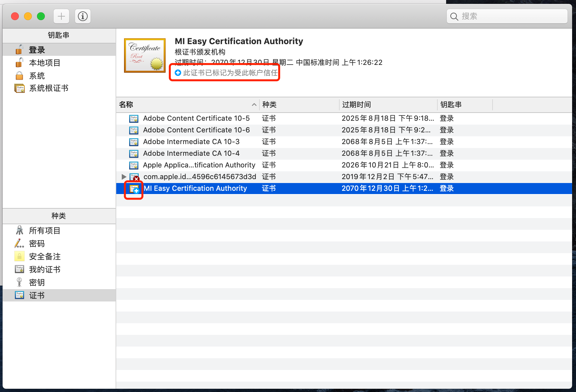Screen dimensions: 576x392
Task: Show the 密码 category
Action: coord(59,243)
